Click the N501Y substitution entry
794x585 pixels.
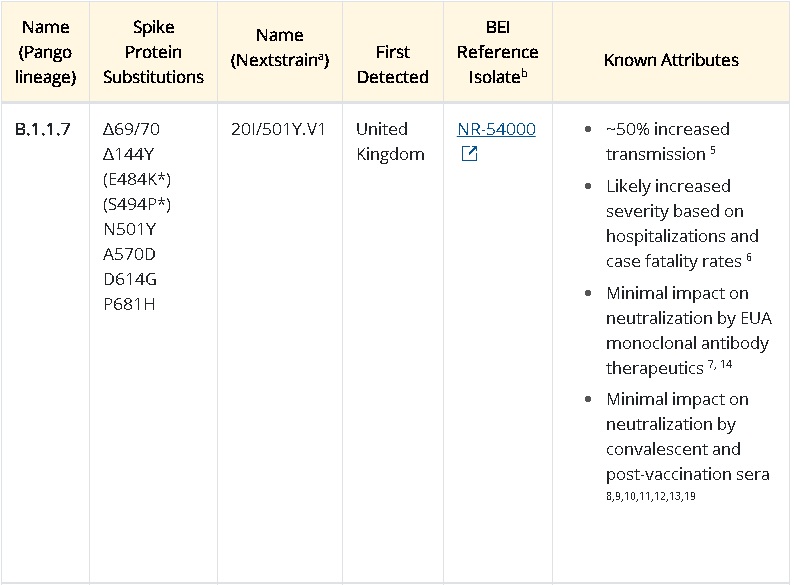[130, 229]
